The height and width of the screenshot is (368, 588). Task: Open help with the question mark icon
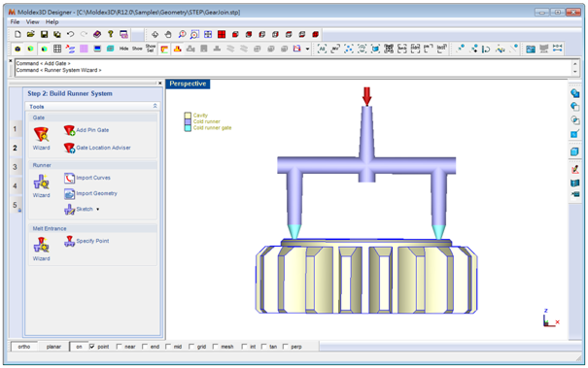pos(110,35)
